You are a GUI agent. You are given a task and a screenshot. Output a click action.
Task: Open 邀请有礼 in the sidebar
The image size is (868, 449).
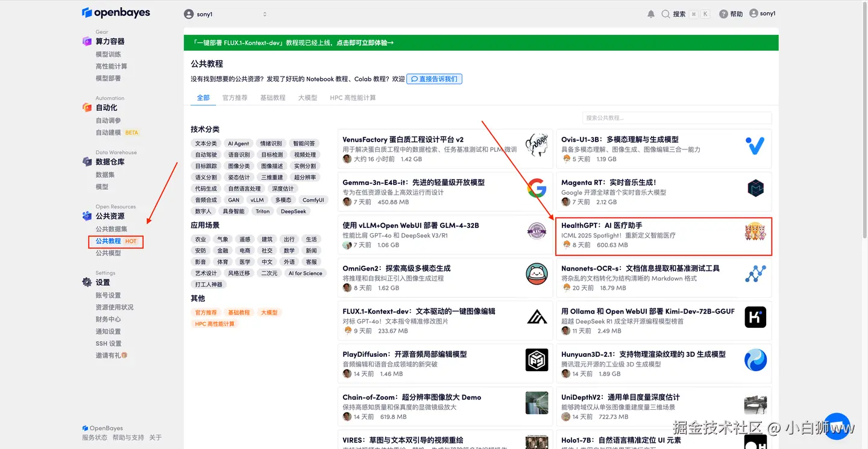click(112, 356)
